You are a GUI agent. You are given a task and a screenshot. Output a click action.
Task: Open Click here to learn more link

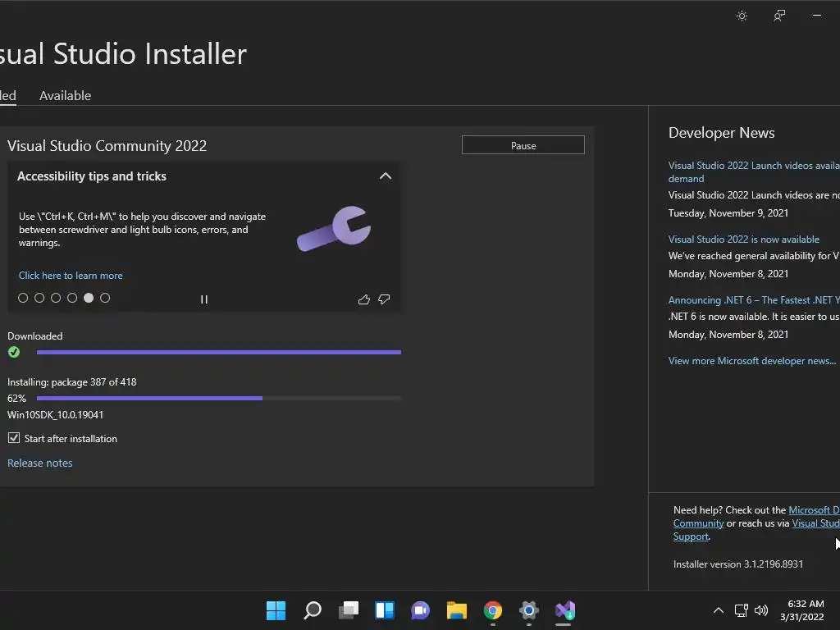pos(71,276)
